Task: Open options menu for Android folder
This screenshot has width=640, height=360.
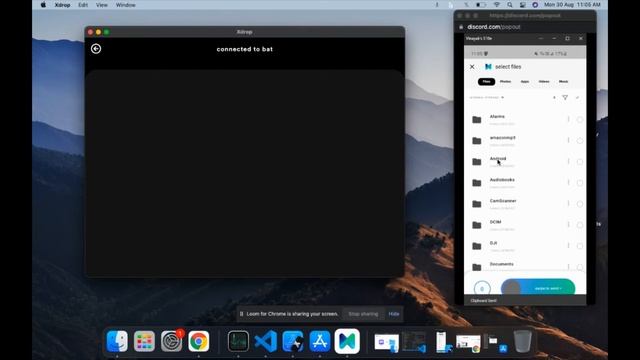Action: pos(568,162)
